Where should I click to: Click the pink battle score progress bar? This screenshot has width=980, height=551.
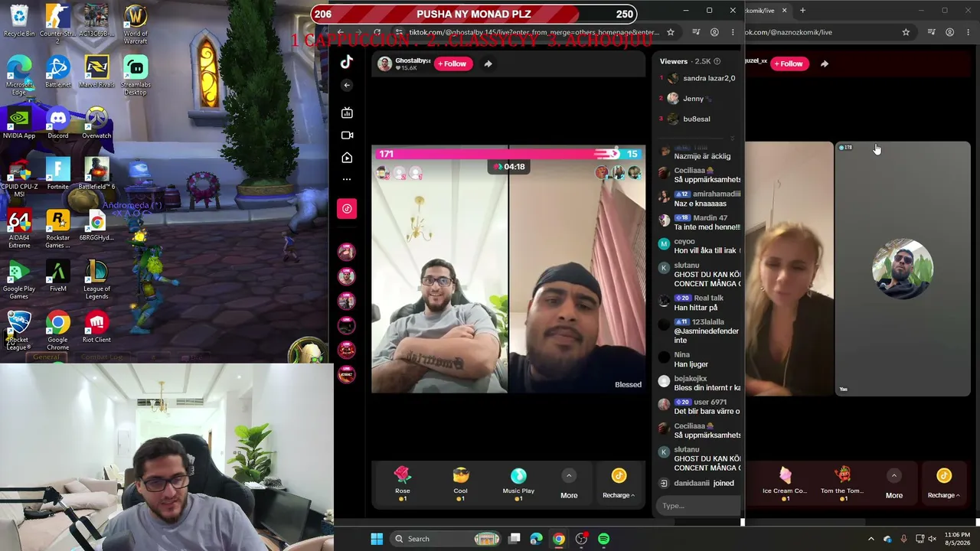pyautogui.click(x=508, y=154)
